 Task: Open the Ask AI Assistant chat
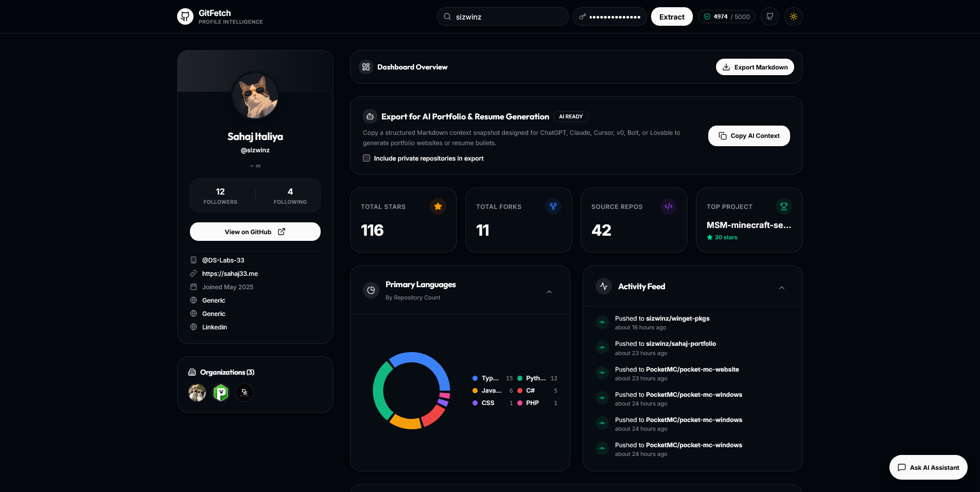click(x=929, y=467)
